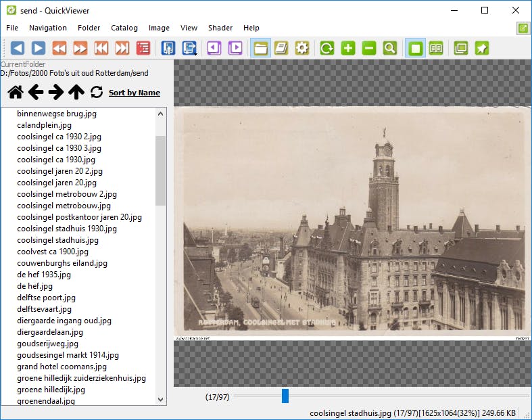Select coolsingel metrobouw.jpg
This screenshot has height=420, width=532.
64,206
